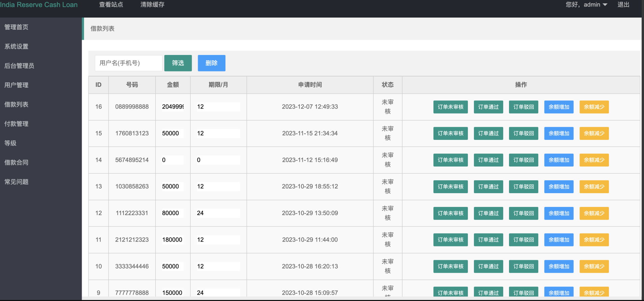
Task: Click the 退出 logout link
Action: click(623, 5)
